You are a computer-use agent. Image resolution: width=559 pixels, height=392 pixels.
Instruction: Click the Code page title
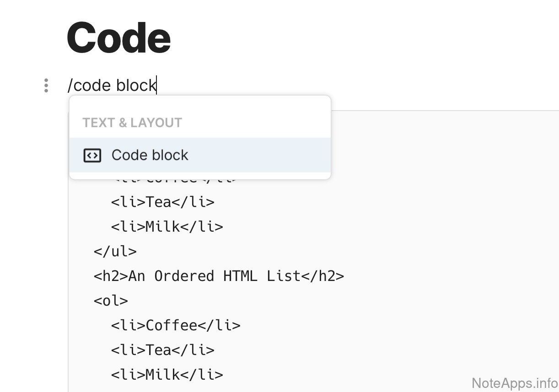[118, 37]
